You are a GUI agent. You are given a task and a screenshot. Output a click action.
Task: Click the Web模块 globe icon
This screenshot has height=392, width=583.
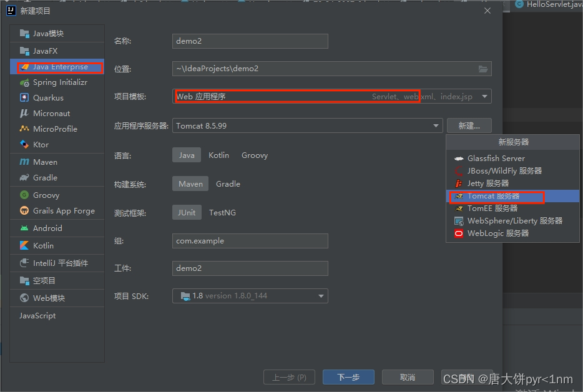point(24,298)
